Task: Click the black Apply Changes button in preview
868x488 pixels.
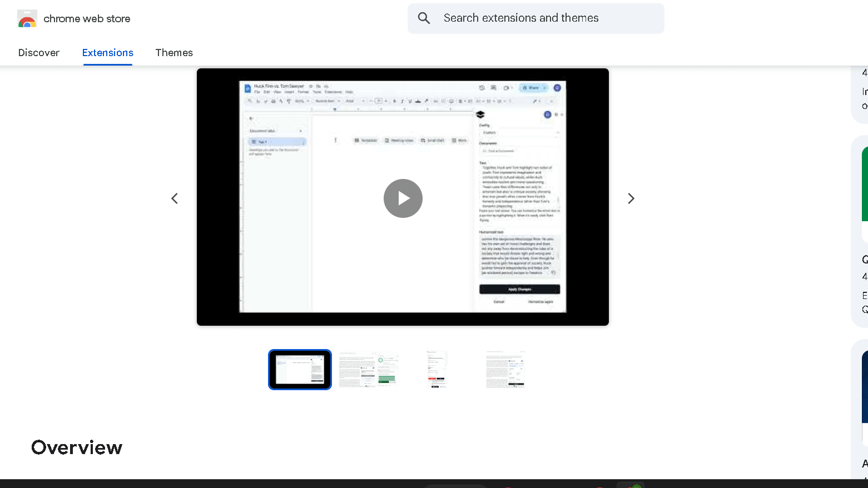Action: (x=519, y=289)
